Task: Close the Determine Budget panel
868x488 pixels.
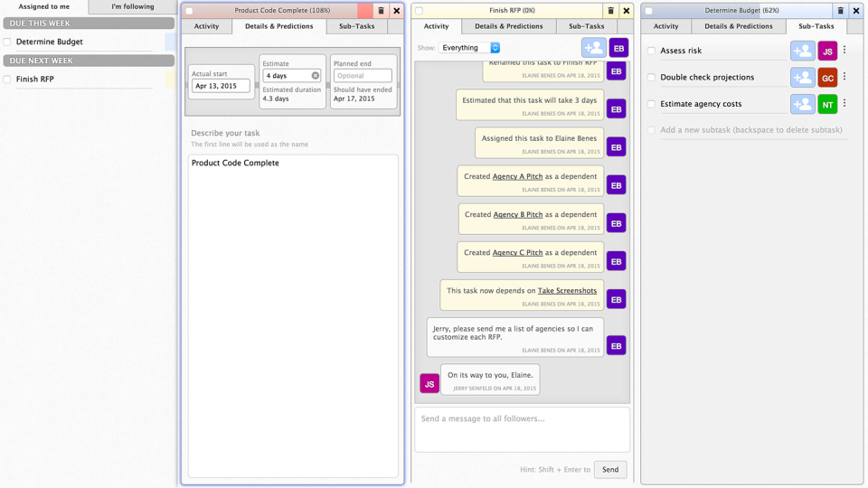Action: tap(856, 11)
